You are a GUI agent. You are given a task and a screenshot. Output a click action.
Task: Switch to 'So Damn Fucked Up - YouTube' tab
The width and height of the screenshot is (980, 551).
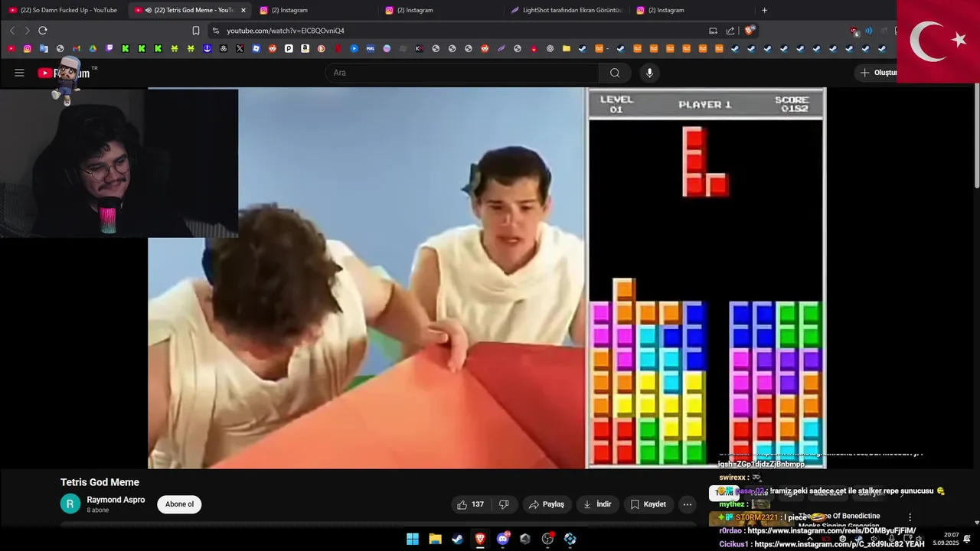pos(64,10)
